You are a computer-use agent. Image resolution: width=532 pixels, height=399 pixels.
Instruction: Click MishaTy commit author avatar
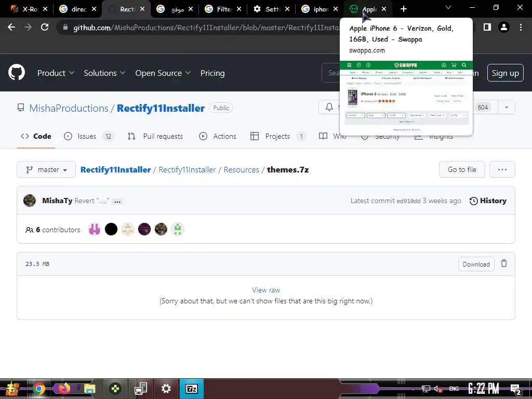(30, 201)
